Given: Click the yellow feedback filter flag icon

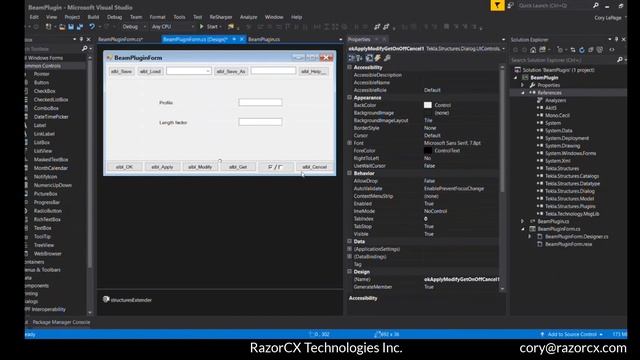Looking at the screenshot, I should (497, 5).
